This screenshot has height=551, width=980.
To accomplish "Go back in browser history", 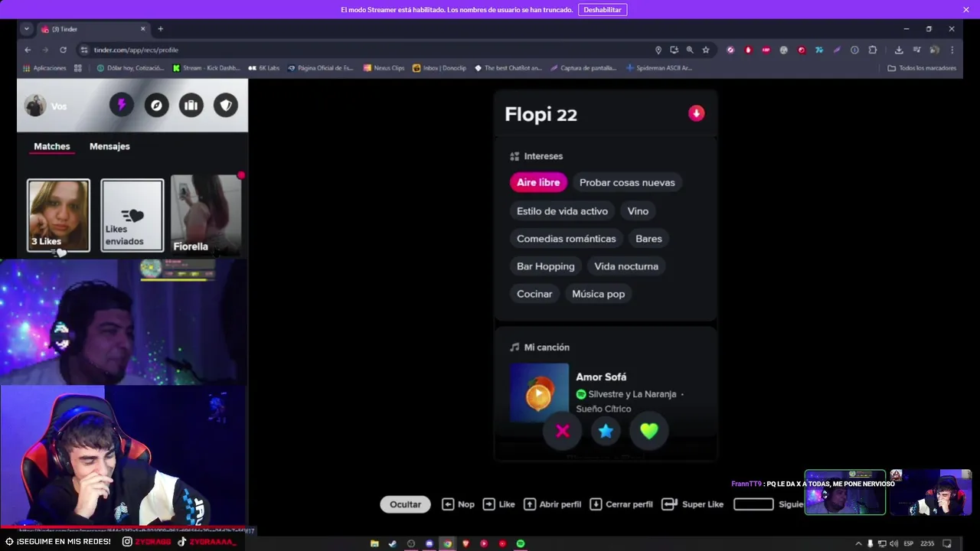I will click(x=28, y=50).
